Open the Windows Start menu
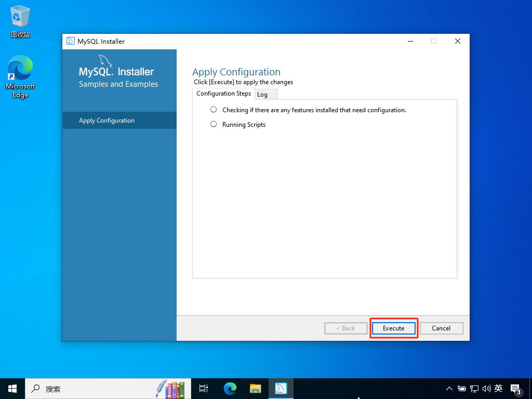 (12, 389)
